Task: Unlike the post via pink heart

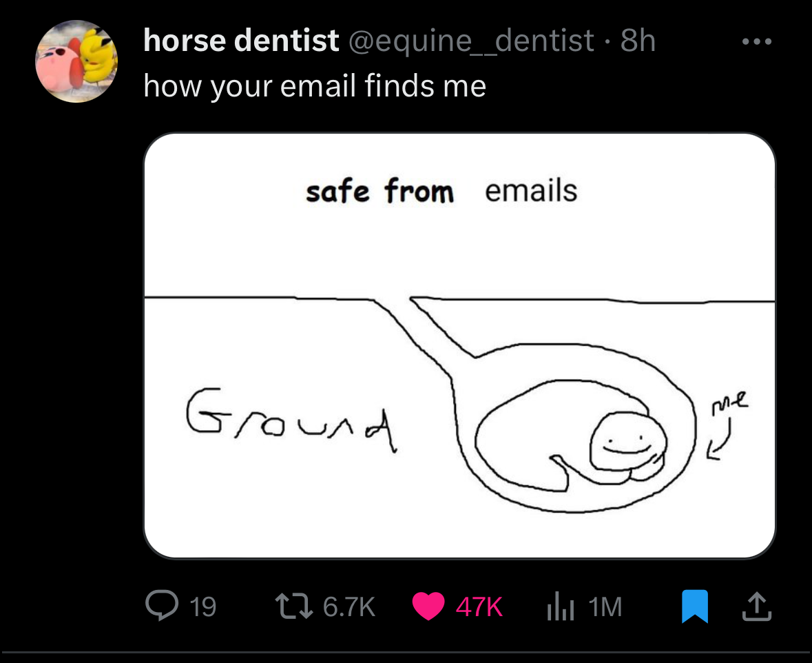Action: [428, 606]
